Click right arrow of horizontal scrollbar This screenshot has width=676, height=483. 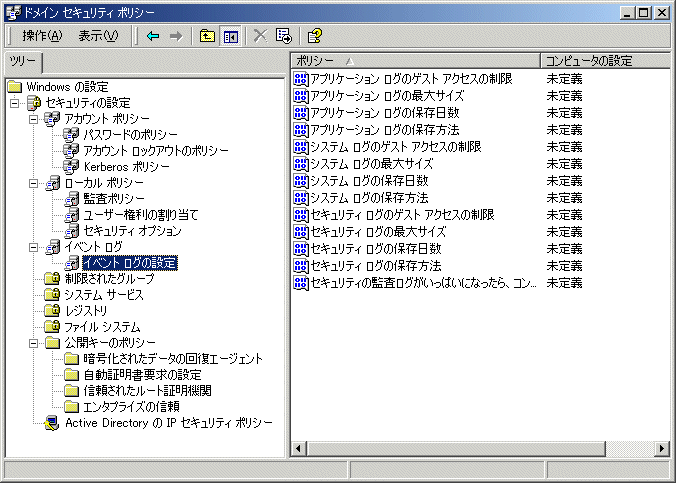[662, 448]
